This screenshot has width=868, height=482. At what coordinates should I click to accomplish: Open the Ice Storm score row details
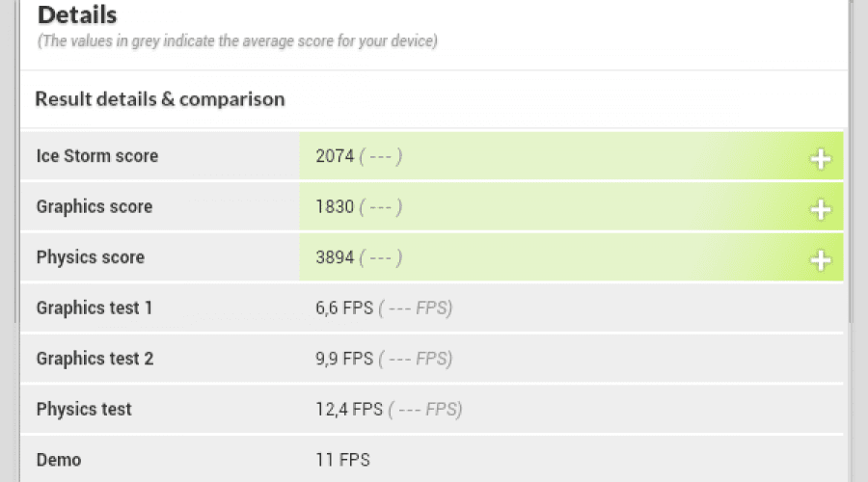432,156
